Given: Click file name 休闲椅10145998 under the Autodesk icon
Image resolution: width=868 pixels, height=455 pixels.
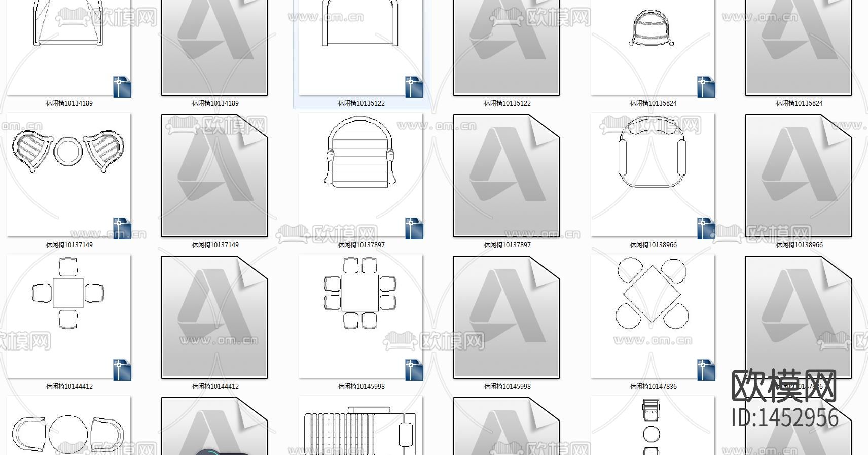Looking at the screenshot, I should [508, 387].
